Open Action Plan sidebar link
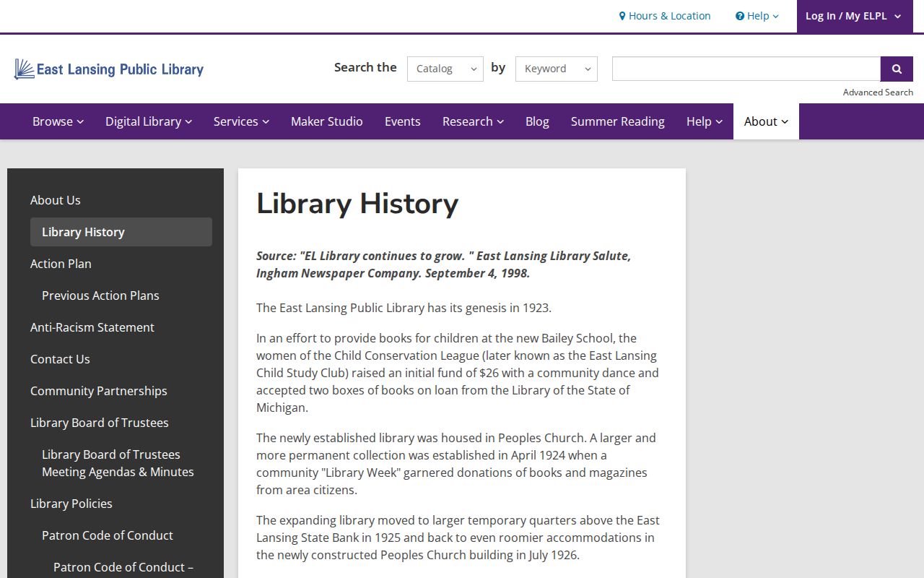This screenshot has width=924, height=578. [61, 264]
